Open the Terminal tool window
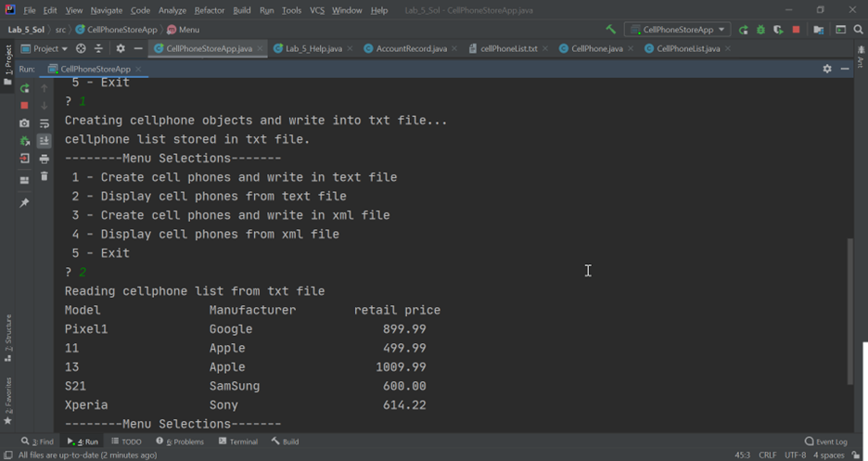 pyautogui.click(x=238, y=442)
